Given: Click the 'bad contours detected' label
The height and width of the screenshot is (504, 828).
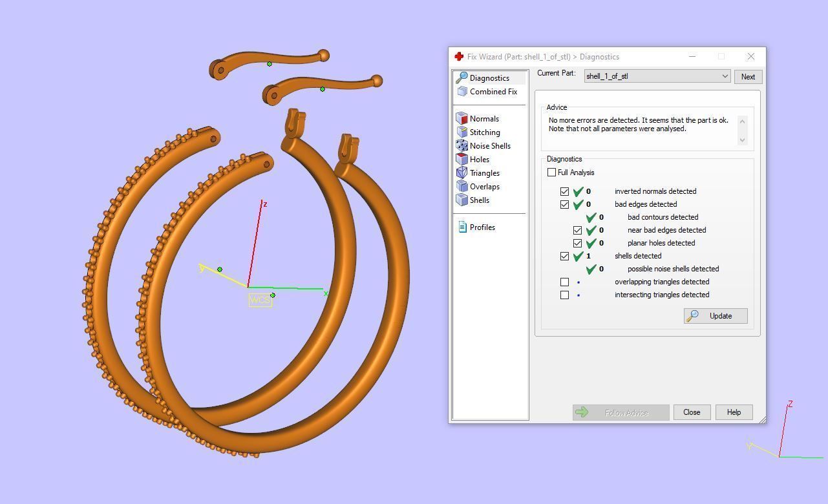Looking at the screenshot, I should [x=663, y=217].
